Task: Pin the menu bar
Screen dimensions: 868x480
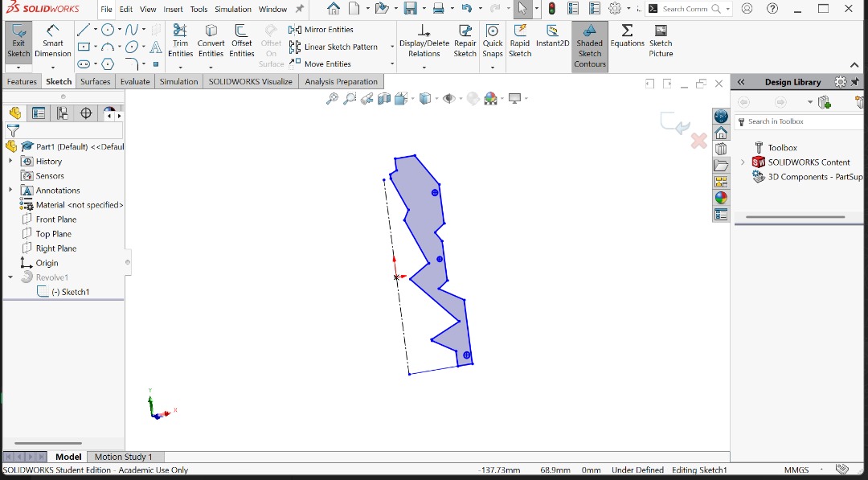Action: click(300, 9)
